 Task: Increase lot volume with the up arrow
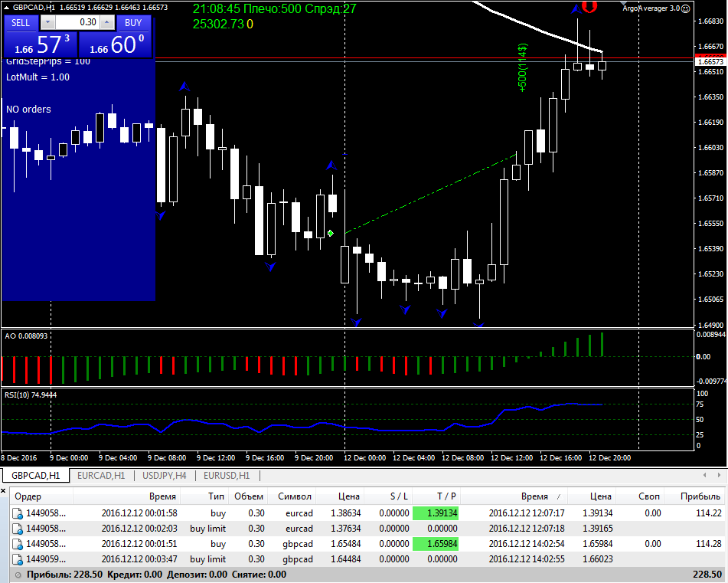[x=107, y=23]
